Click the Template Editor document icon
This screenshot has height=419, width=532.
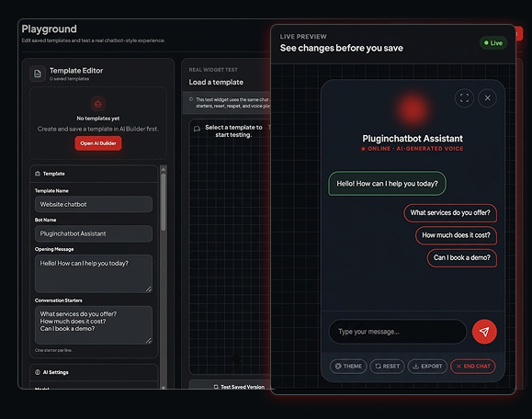click(x=38, y=74)
